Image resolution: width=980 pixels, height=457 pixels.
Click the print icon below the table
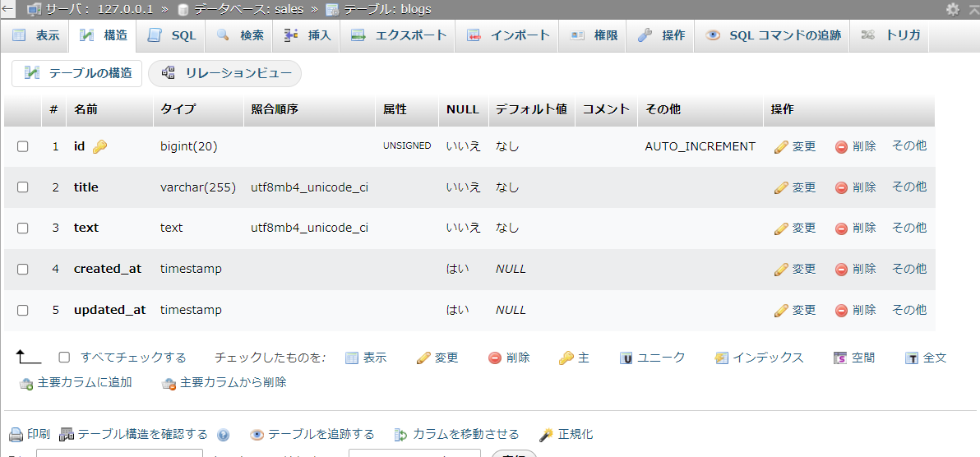16,435
